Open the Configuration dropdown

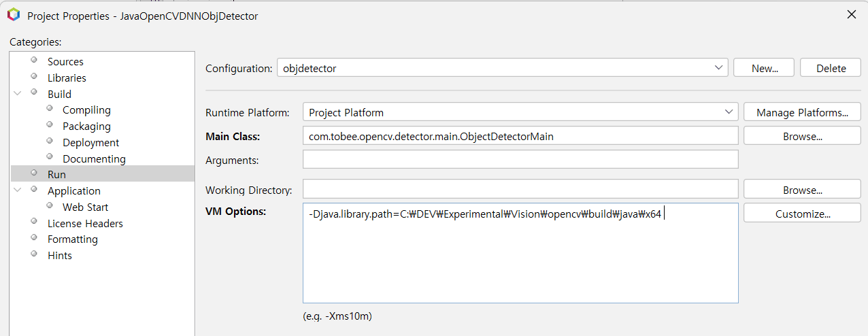coord(502,68)
